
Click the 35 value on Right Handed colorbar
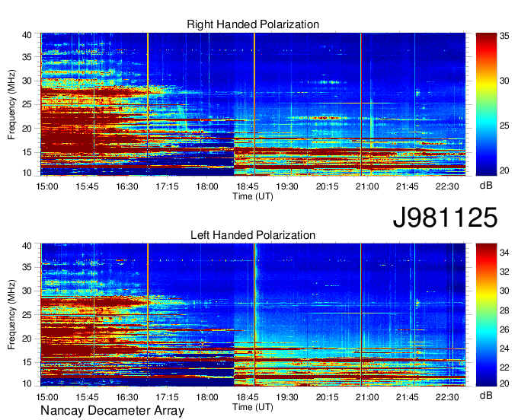(504, 36)
